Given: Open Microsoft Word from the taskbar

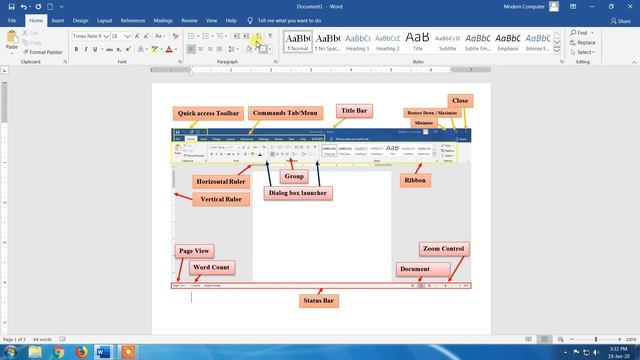Looking at the screenshot, I should [x=103, y=351].
